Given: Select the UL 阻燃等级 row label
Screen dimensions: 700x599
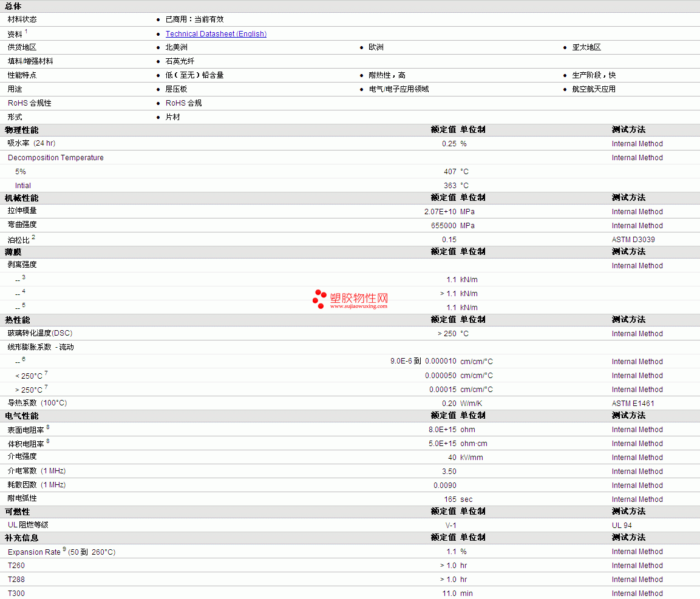Looking at the screenshot, I should [x=28, y=525].
